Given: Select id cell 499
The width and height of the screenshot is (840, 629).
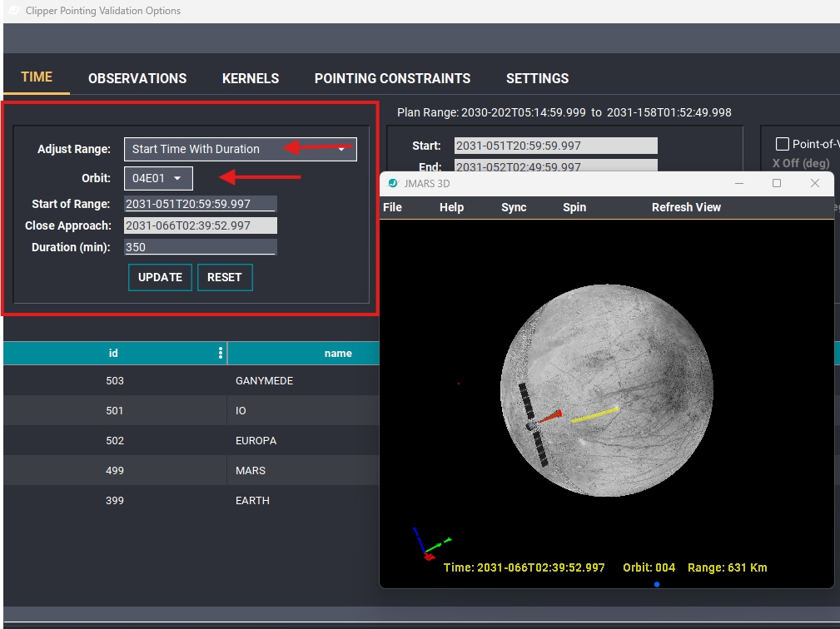Looking at the screenshot, I should coord(115,471).
